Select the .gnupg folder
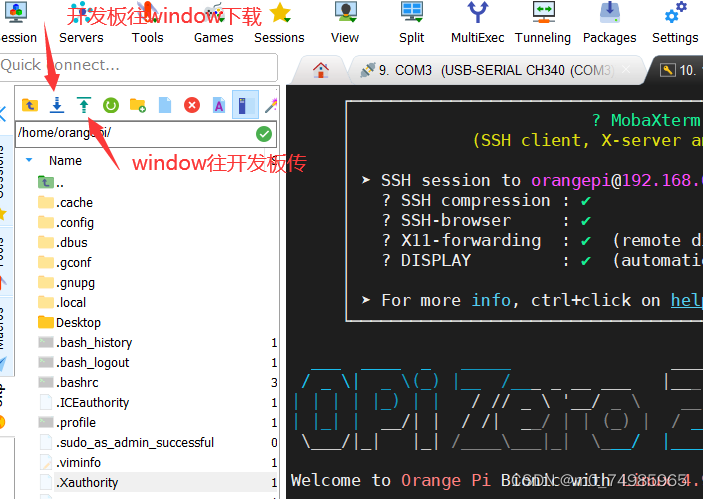 click(x=66, y=282)
